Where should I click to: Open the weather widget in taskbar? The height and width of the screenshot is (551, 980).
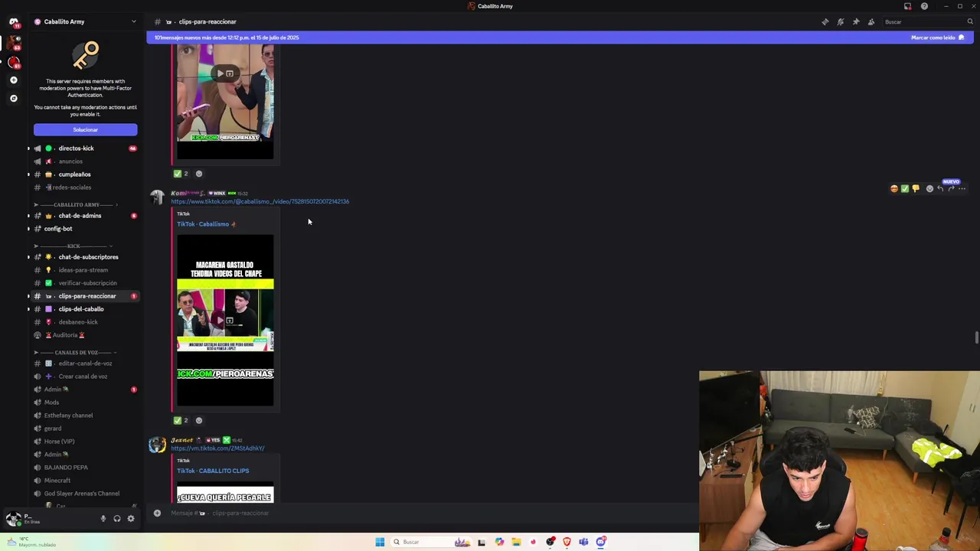coord(31,542)
